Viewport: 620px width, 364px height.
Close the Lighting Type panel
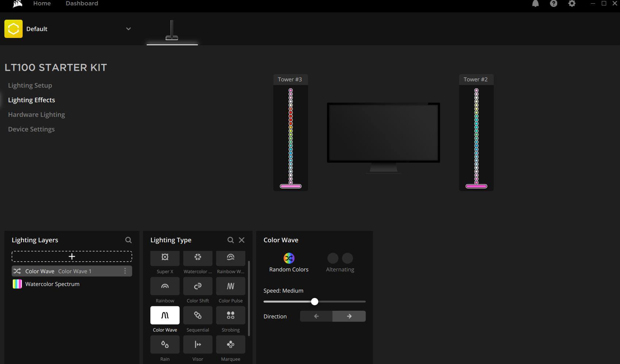tap(242, 240)
